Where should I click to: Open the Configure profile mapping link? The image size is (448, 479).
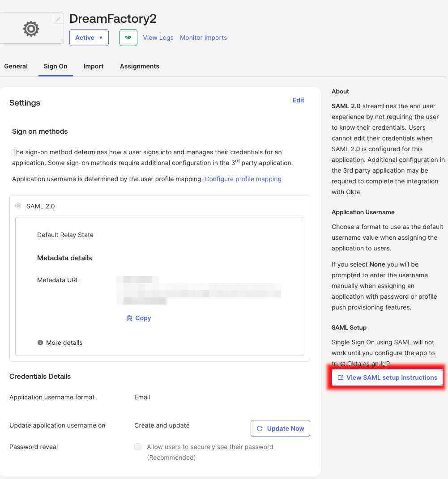click(x=243, y=179)
